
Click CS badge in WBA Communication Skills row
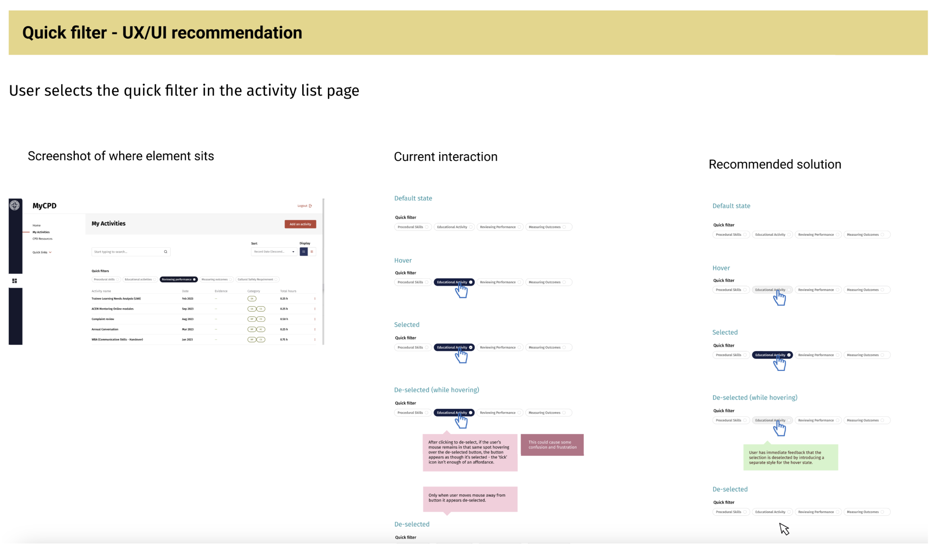[261, 340]
